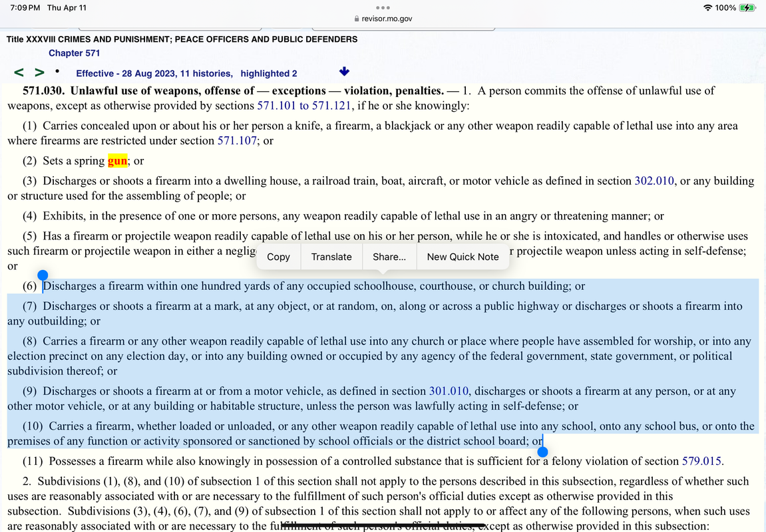Tap the subdivision marker '(11)'
The image size is (766, 532).
(32, 462)
